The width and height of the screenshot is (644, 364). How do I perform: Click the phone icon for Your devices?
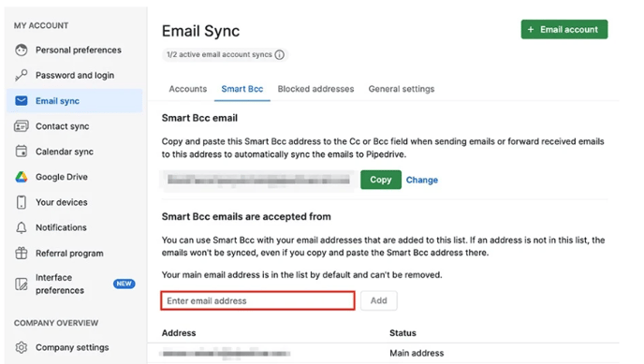click(x=22, y=202)
